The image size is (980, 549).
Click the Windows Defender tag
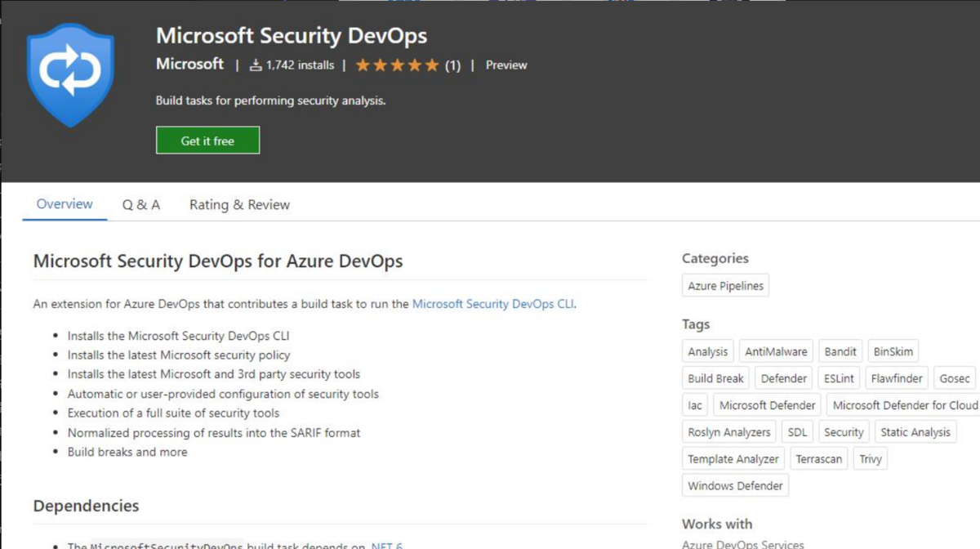(734, 485)
